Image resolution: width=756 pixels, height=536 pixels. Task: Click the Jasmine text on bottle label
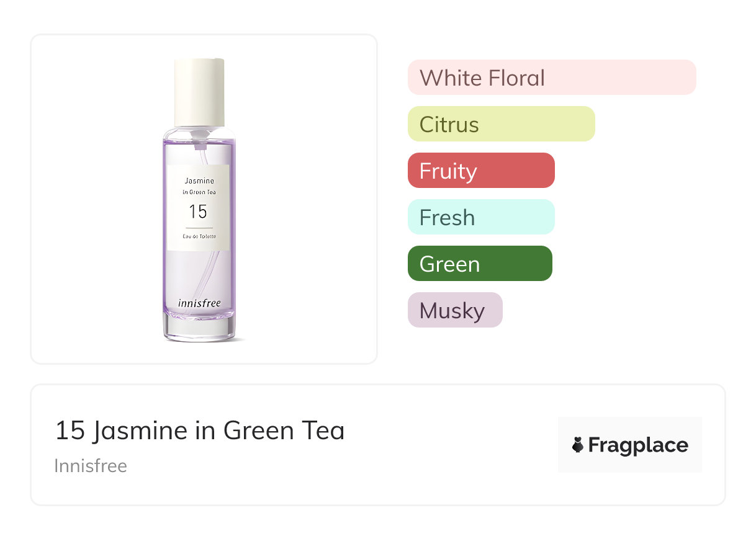coord(199,181)
